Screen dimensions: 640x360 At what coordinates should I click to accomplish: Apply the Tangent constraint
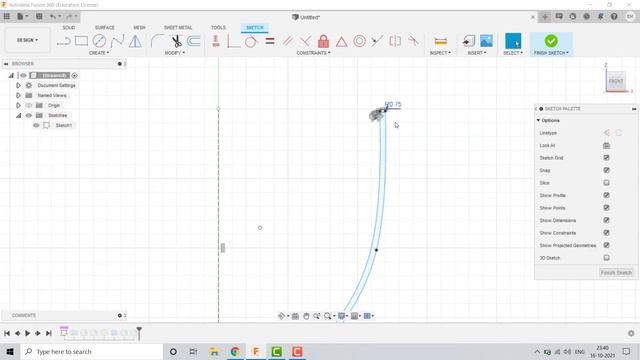pos(251,41)
